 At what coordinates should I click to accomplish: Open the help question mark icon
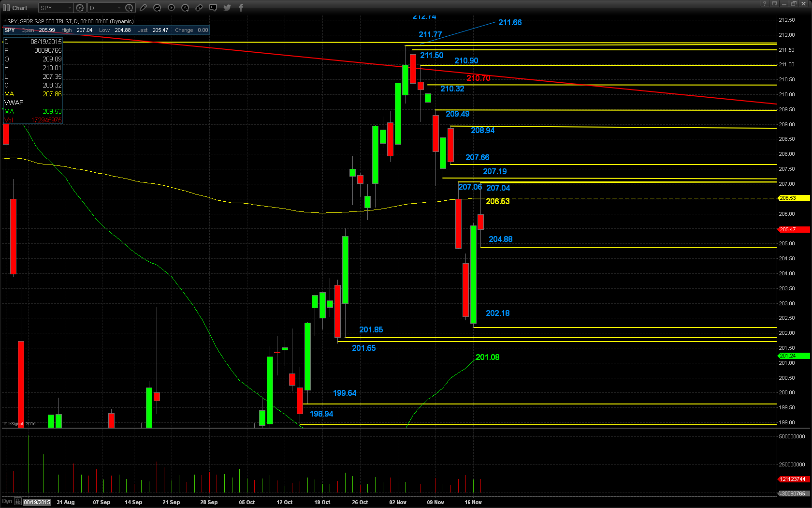[x=765, y=3]
